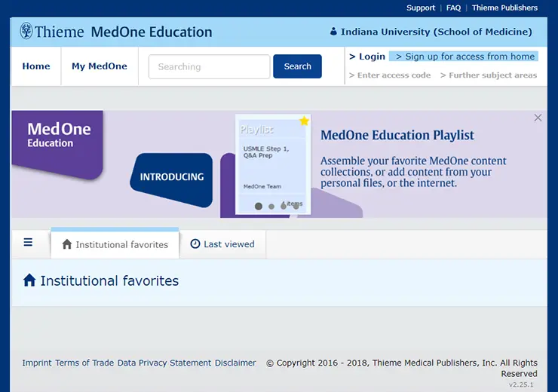Go to the Home navigation item
This screenshot has width=558, height=392.
coord(36,66)
